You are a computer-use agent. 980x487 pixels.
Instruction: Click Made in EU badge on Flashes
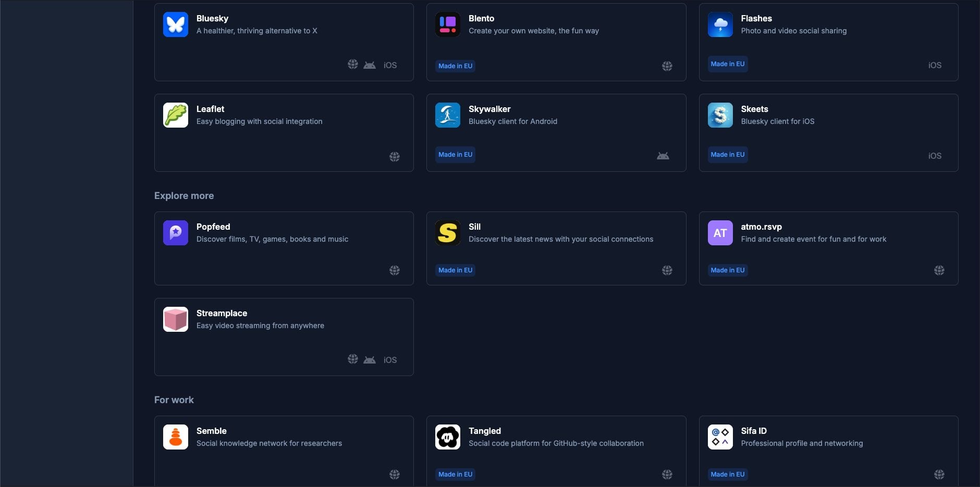coord(727,64)
